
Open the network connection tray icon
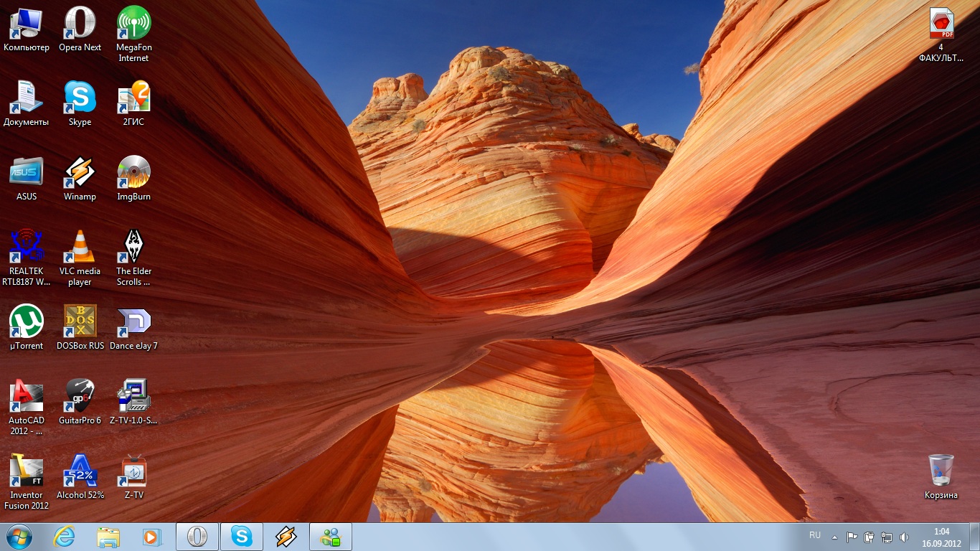(x=887, y=537)
